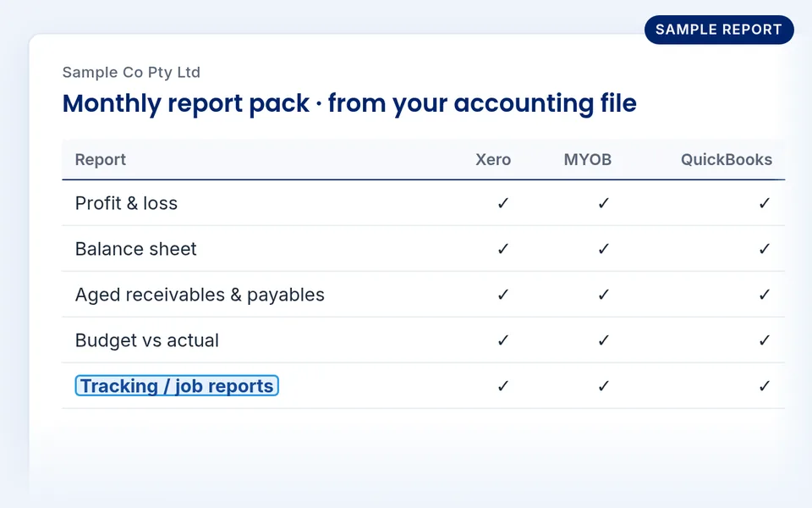Image resolution: width=812 pixels, height=508 pixels.
Task: Click QuickBooks checkmark in Budget vs actual row
Action: pyautogui.click(x=765, y=340)
